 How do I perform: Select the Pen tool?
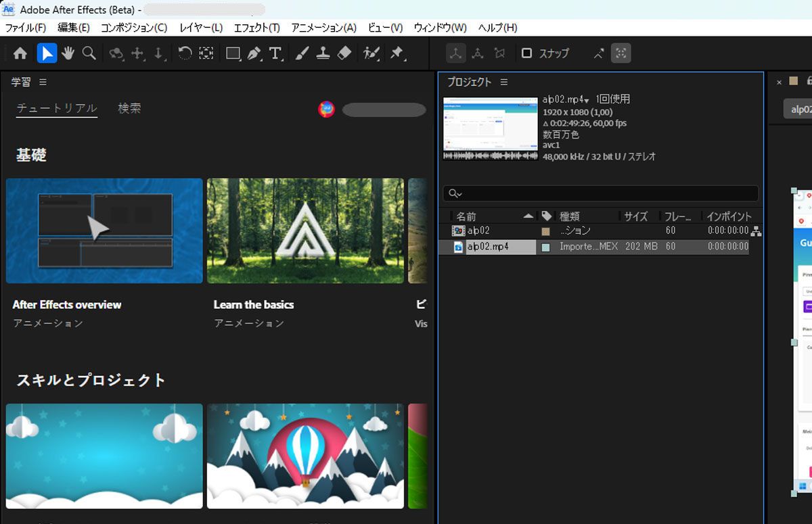point(254,53)
